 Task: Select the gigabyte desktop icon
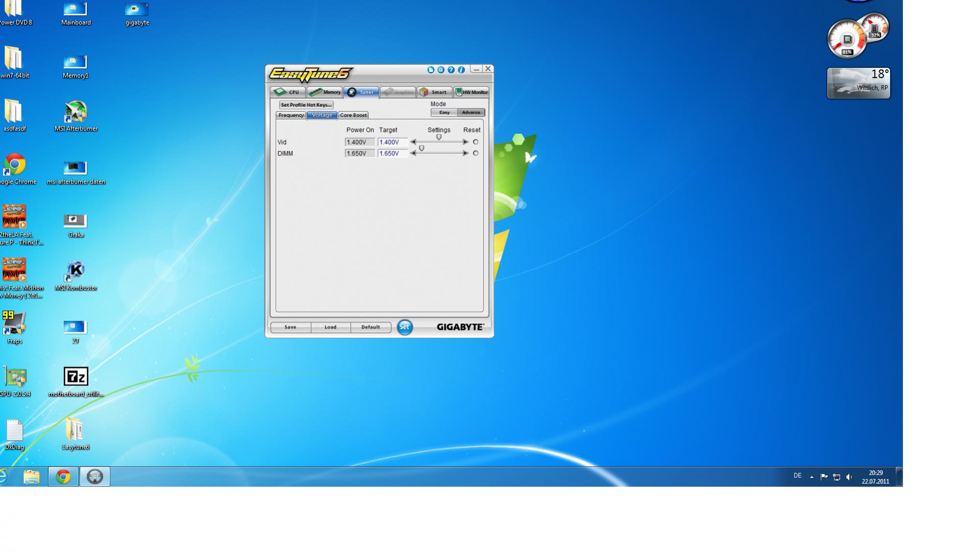pos(137,14)
